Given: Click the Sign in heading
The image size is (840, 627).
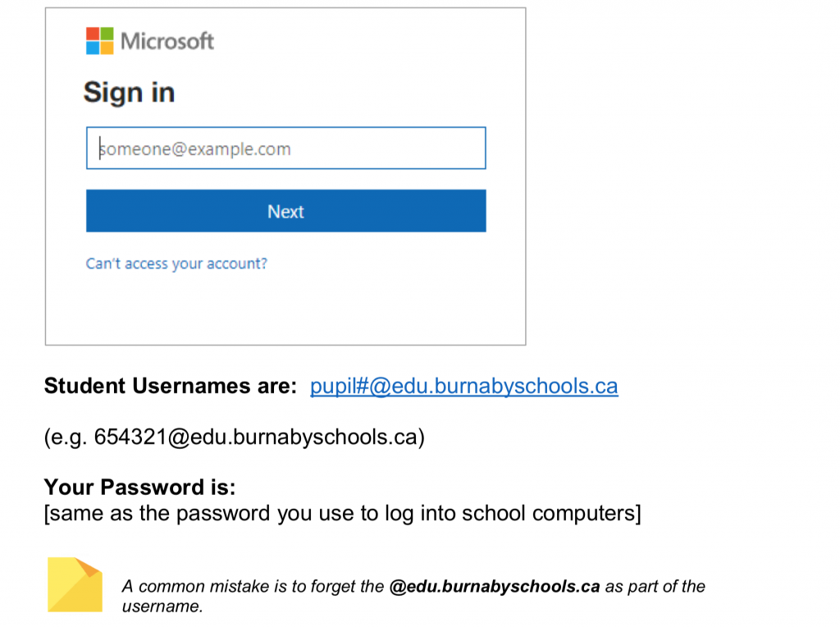Looking at the screenshot, I should point(129,93).
